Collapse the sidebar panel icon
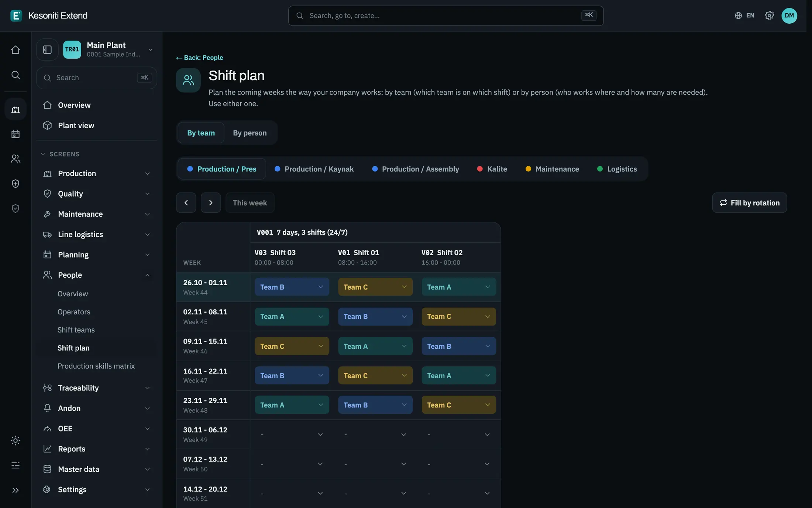The image size is (812, 508). pos(47,50)
